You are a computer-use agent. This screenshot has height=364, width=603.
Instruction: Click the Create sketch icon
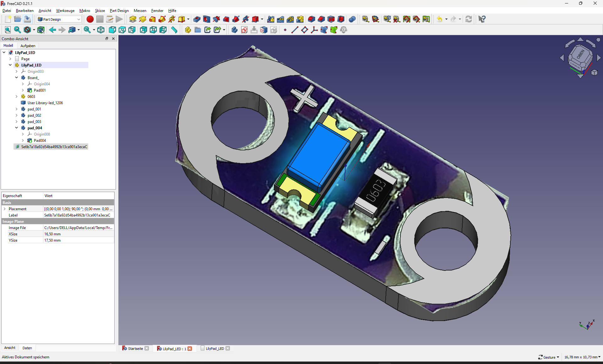tap(244, 30)
